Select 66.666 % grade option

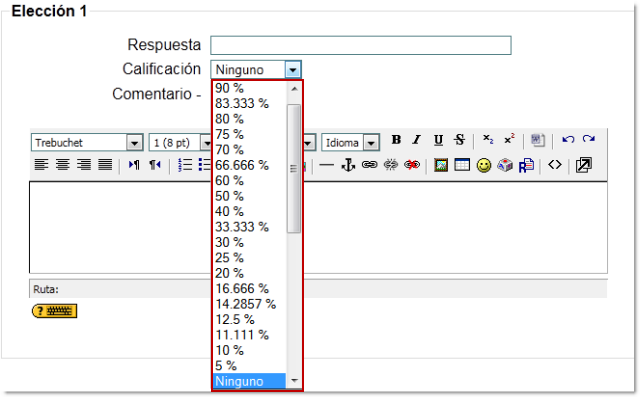pos(249,165)
